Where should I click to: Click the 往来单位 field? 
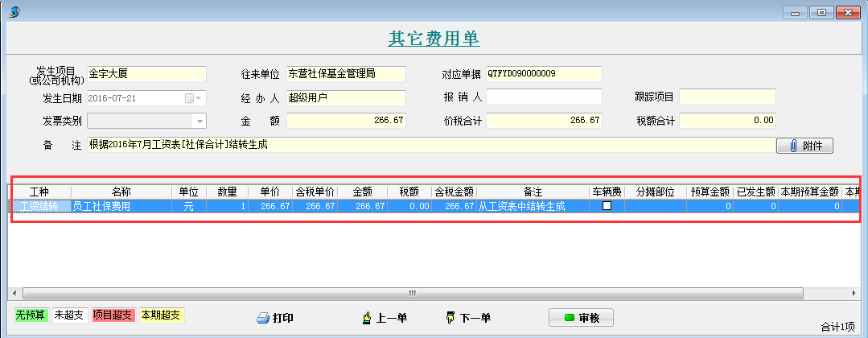[346, 74]
